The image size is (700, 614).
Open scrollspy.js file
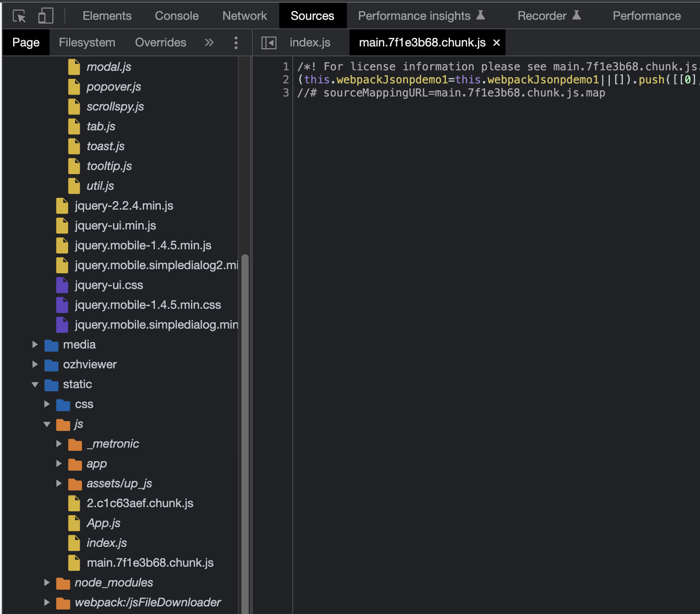(115, 106)
